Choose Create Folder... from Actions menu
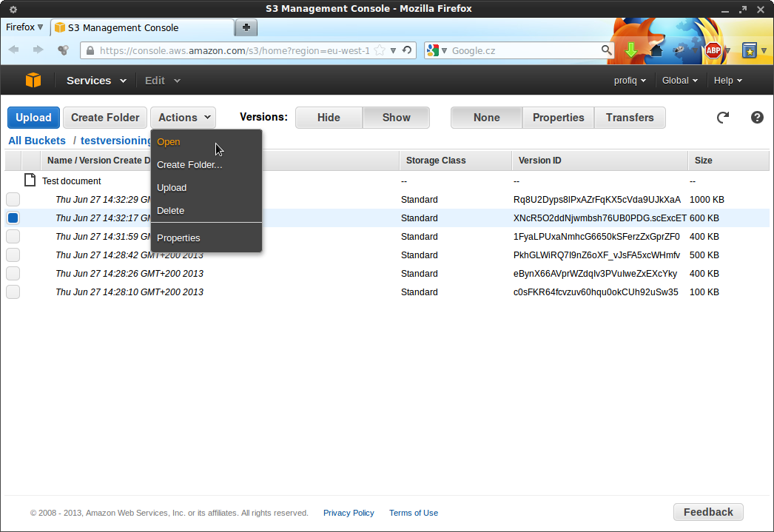The image size is (774, 532). (x=206, y=165)
